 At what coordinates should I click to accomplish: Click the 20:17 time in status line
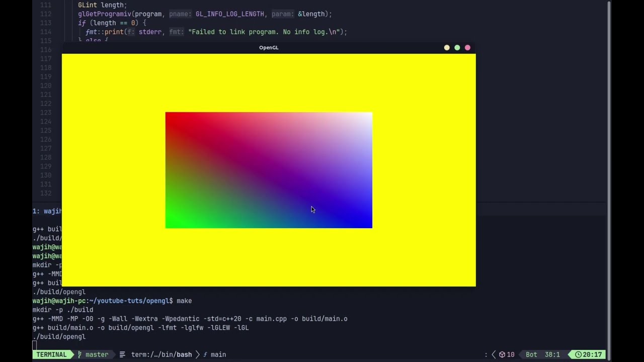(592, 354)
